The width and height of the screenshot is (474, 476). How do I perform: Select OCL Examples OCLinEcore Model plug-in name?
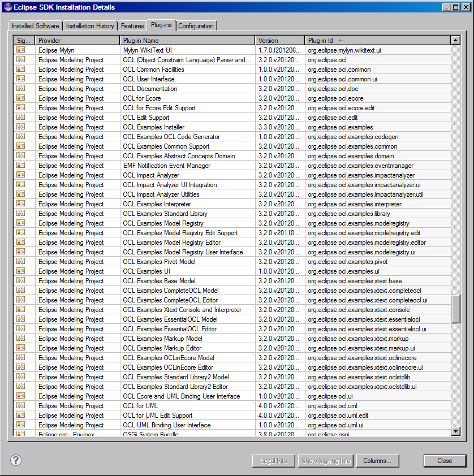[169, 358]
